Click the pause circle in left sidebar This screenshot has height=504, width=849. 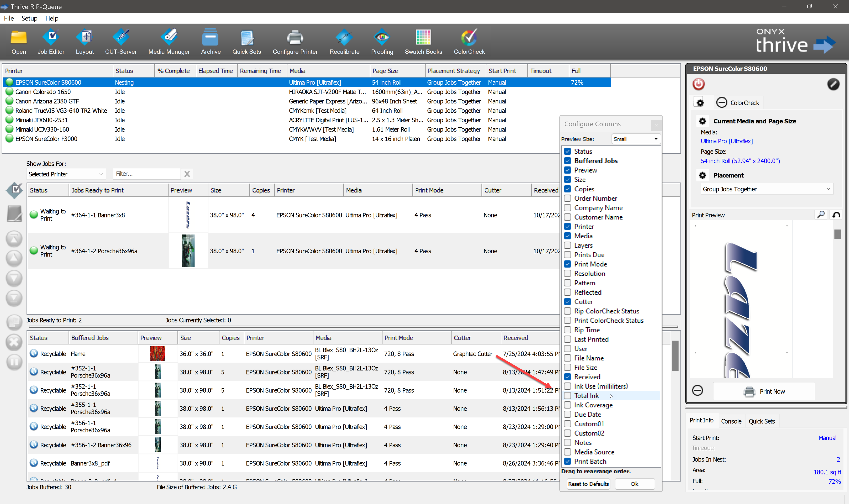click(14, 362)
